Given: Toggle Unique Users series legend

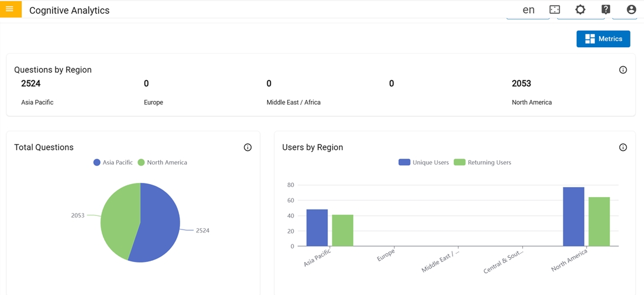Looking at the screenshot, I should coord(424,162).
